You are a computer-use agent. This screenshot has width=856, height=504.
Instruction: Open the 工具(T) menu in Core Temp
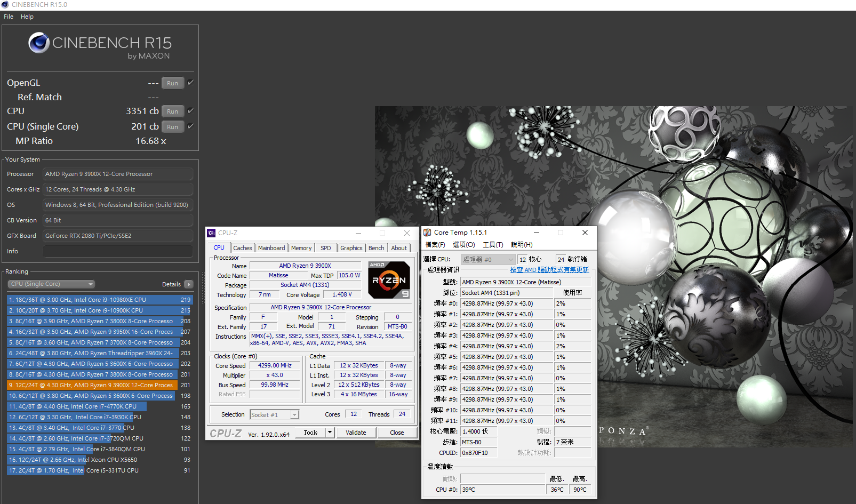tap(493, 245)
